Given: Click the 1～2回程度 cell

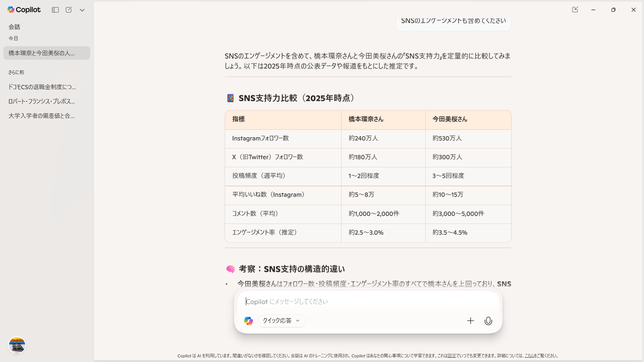Looking at the screenshot, I should point(364,176).
